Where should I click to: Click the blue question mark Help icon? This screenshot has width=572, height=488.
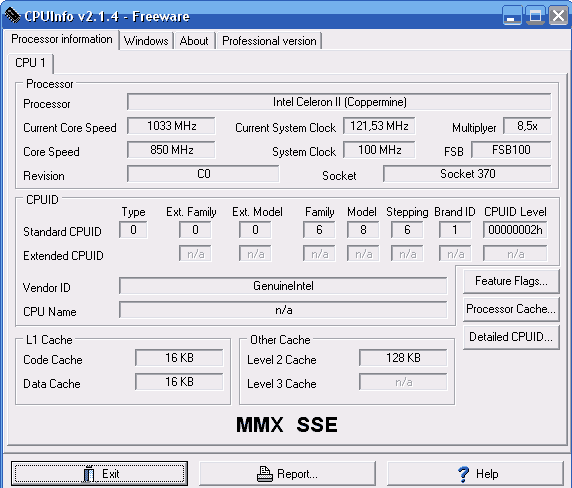(x=464, y=474)
